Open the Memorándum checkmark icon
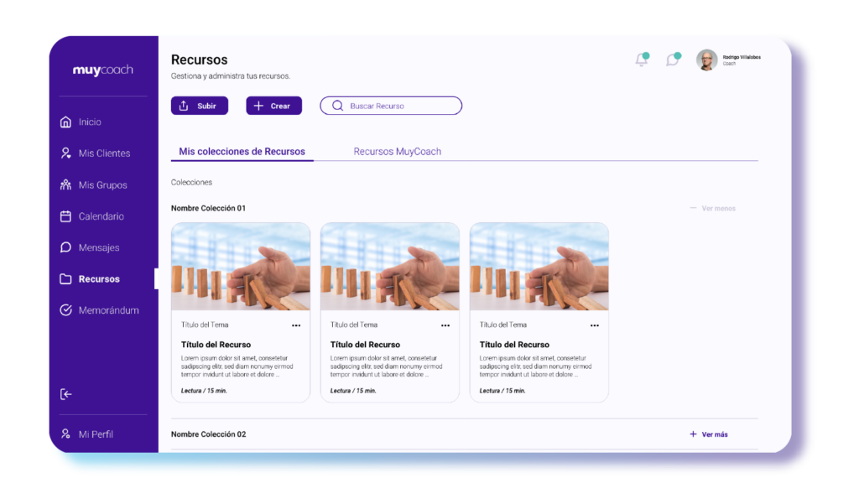This screenshot has width=859, height=504. (x=66, y=310)
